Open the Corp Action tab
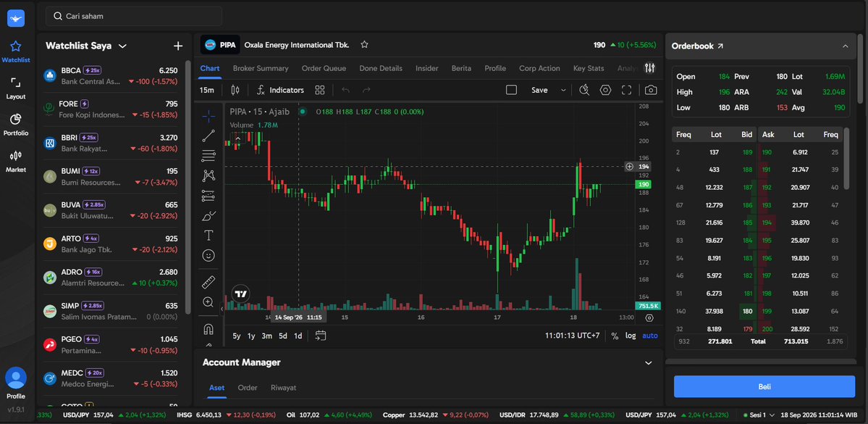This screenshot has height=424, width=868. 540,68
